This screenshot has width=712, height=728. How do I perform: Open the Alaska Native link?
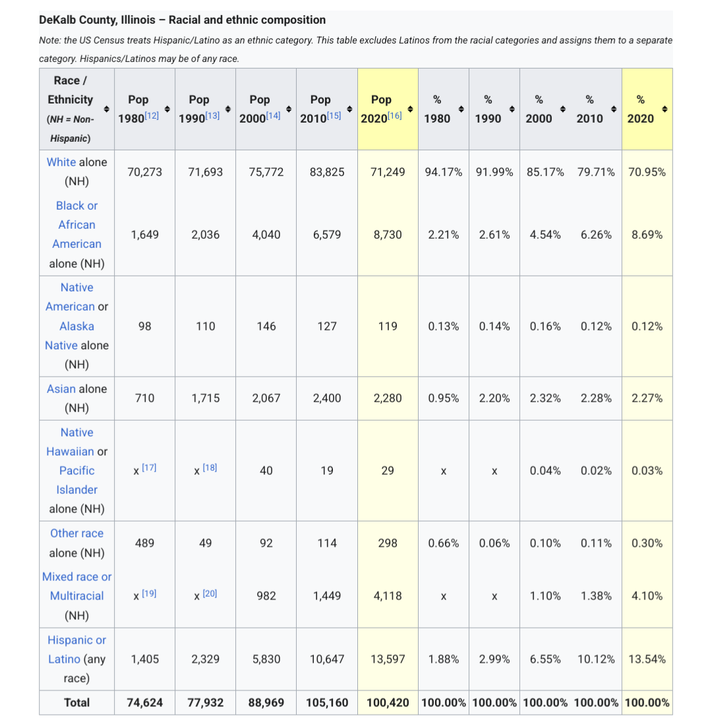70,336
